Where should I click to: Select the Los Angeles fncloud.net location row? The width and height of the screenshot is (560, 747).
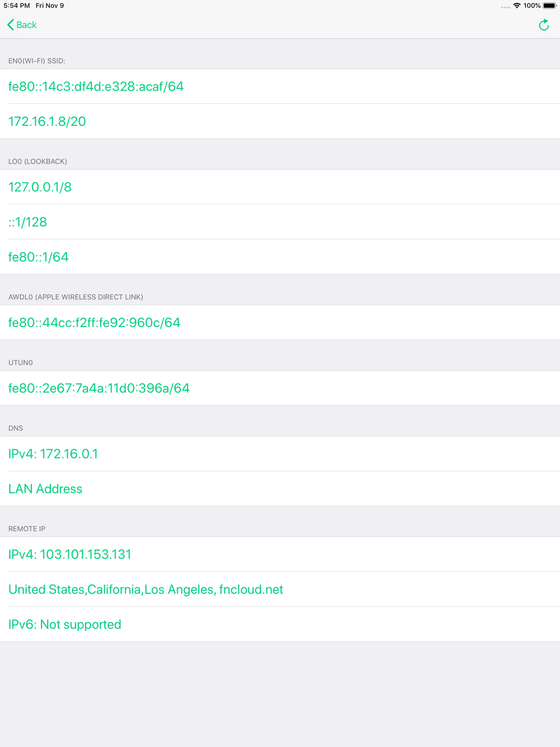(146, 590)
